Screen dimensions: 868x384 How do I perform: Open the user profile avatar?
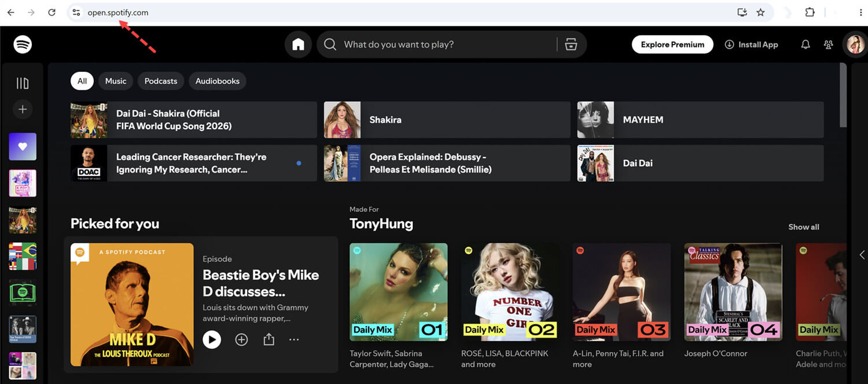click(x=854, y=45)
